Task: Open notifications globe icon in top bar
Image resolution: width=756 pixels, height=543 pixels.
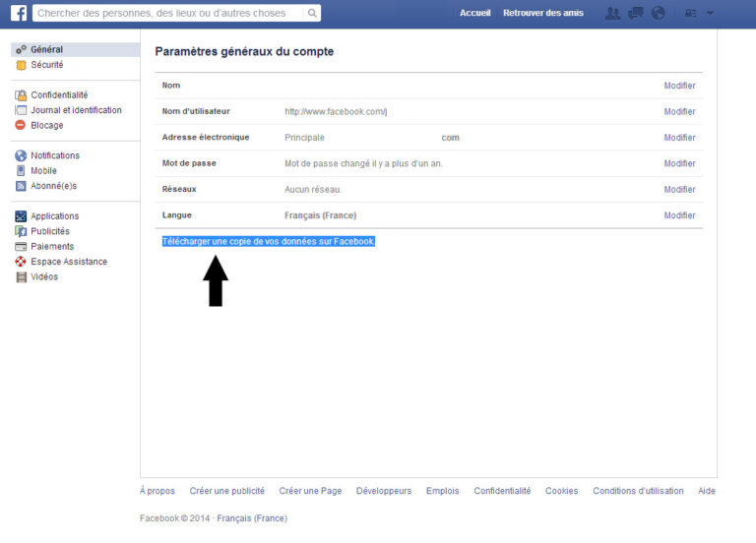Action: tap(659, 14)
